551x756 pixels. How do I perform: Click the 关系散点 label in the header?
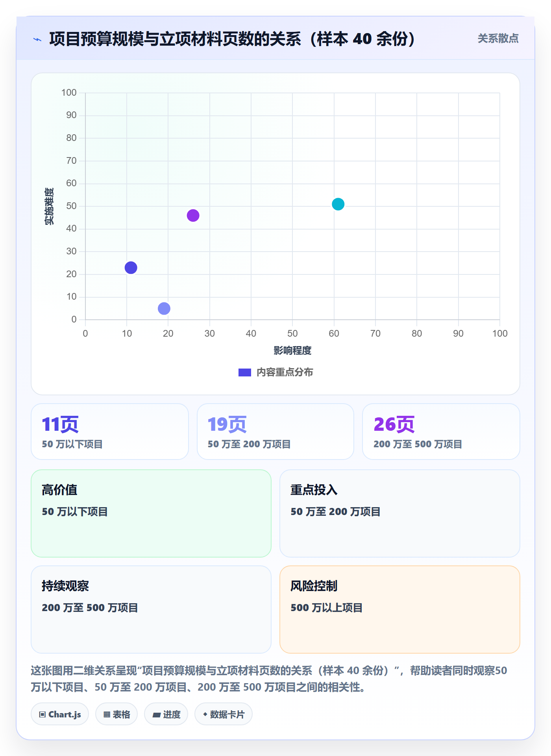tap(498, 39)
